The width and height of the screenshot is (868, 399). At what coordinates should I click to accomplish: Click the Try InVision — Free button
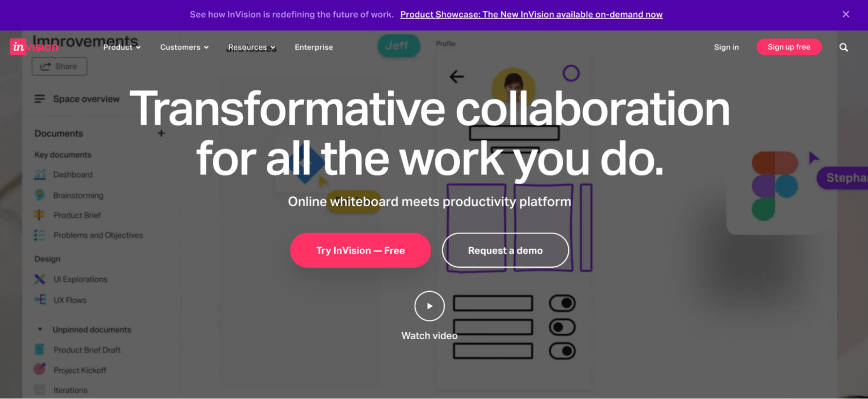360,250
